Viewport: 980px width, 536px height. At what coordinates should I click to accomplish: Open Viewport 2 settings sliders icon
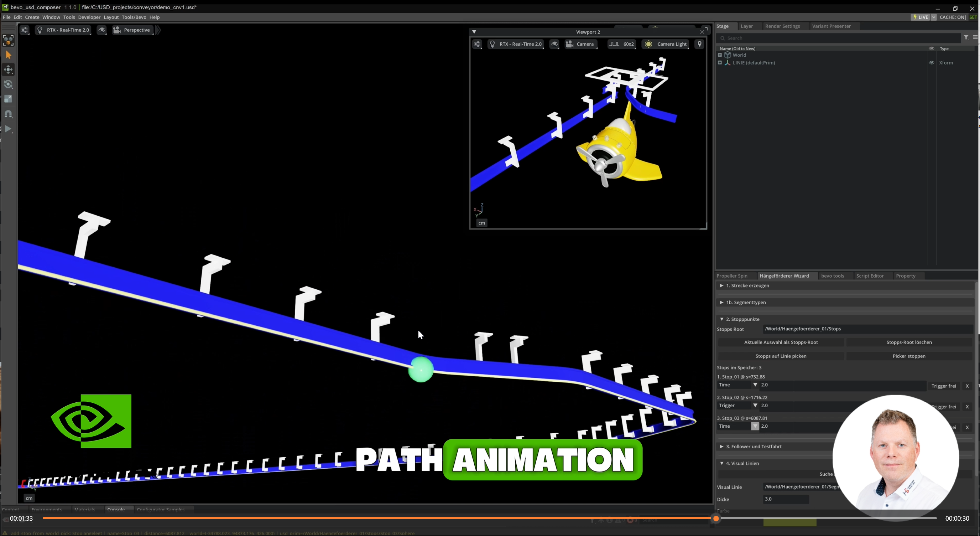point(477,44)
